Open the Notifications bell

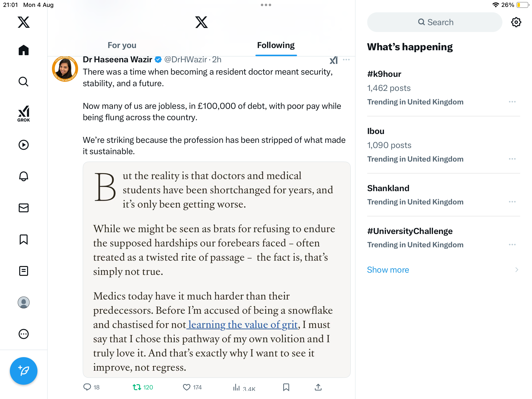coord(24,176)
